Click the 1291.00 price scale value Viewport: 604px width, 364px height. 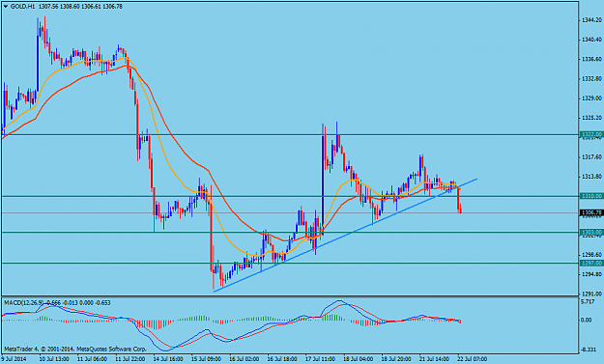tap(592, 294)
